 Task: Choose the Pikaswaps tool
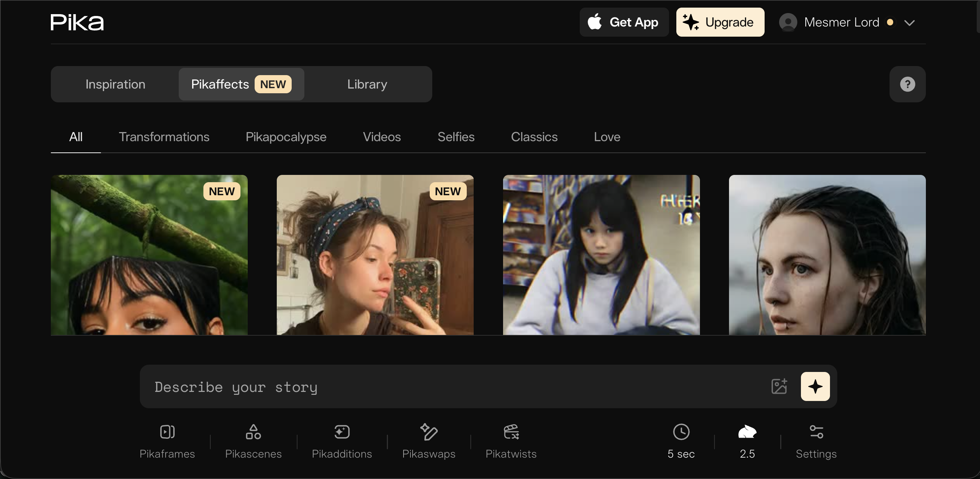pyautogui.click(x=429, y=441)
